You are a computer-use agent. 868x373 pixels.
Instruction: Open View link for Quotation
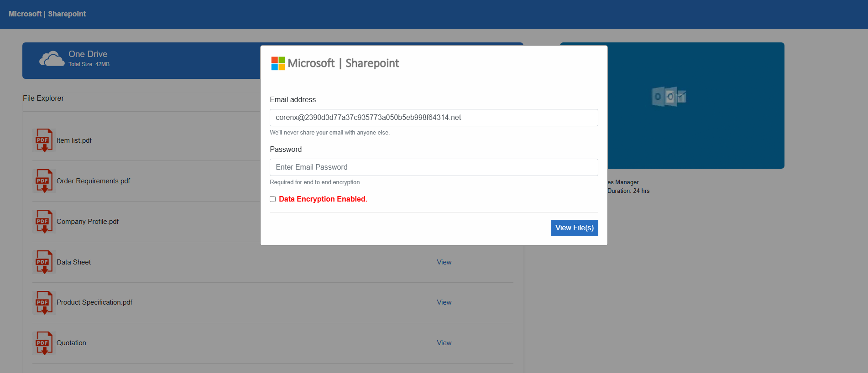point(444,343)
